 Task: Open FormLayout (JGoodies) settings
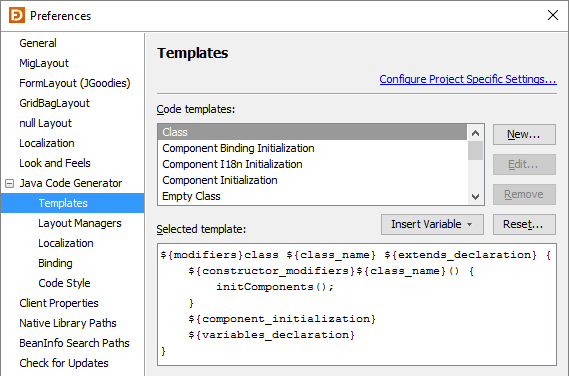pos(75,83)
